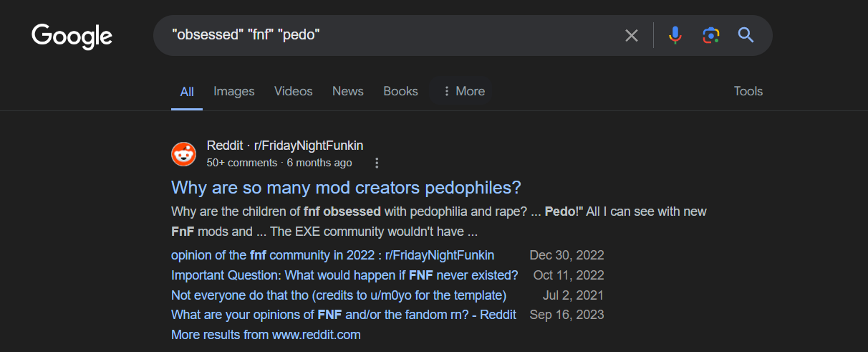Open 'Important Question' sub-result link
The width and height of the screenshot is (868, 352).
coord(344,275)
